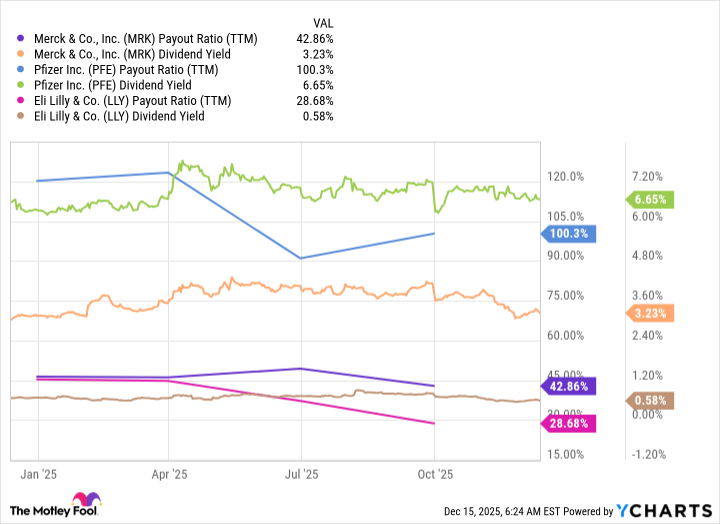Click the blue Pfizer Payout Ratio legend dot
Viewport: 720px width, 524px height.
[22, 70]
